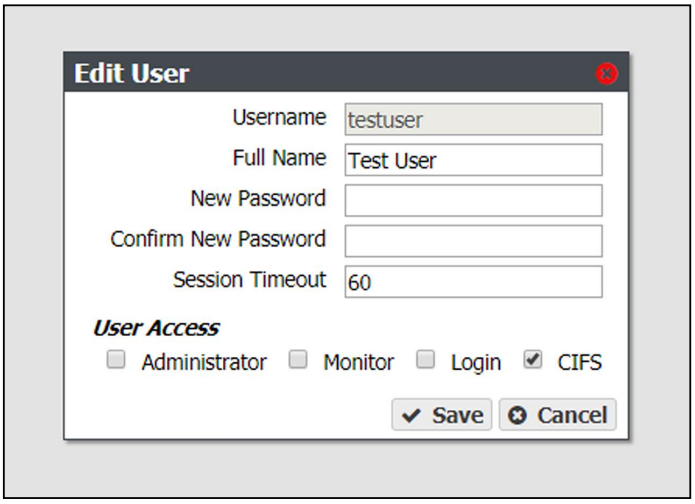The height and width of the screenshot is (504, 695).
Task: Select the Confirm New Password field
Action: click(473, 241)
